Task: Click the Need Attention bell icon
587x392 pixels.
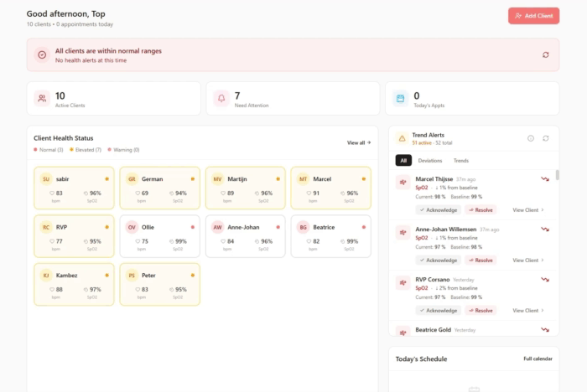Action: click(x=221, y=99)
